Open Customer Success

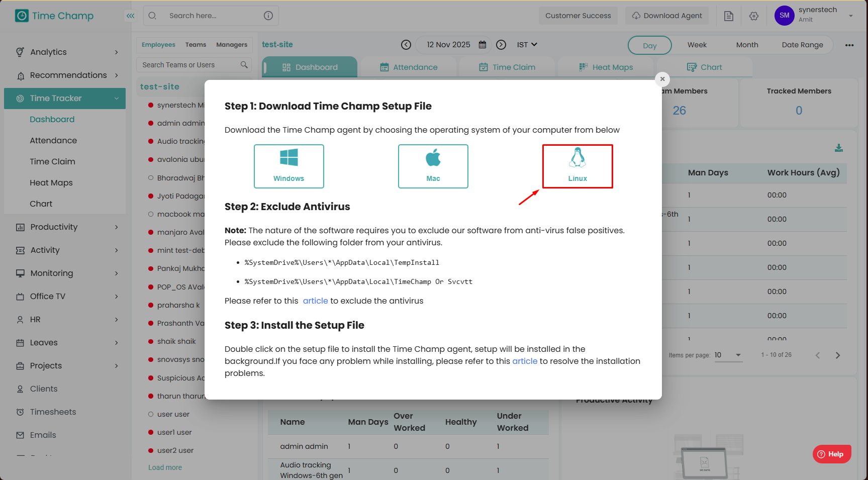pyautogui.click(x=578, y=16)
